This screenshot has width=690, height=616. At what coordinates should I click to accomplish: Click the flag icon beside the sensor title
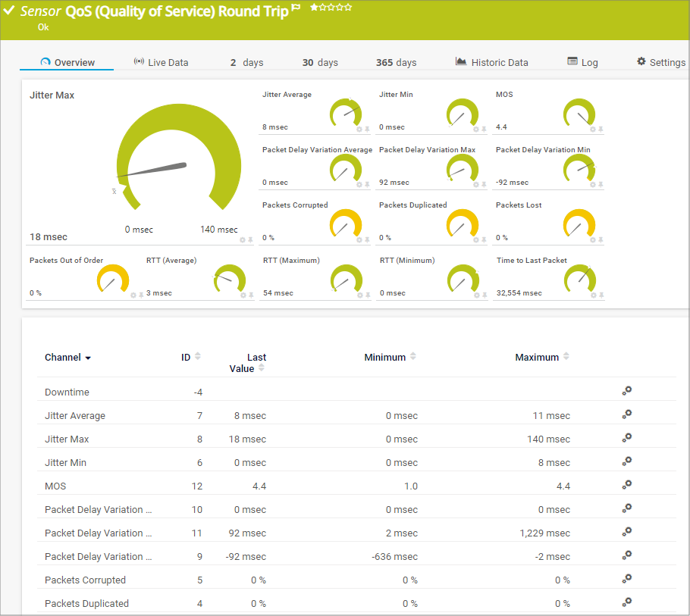(x=296, y=8)
